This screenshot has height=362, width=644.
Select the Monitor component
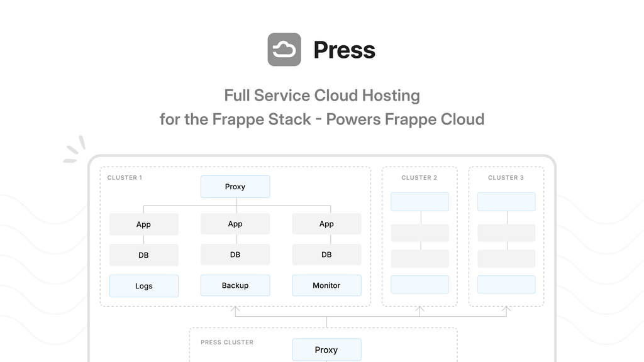[x=326, y=285]
